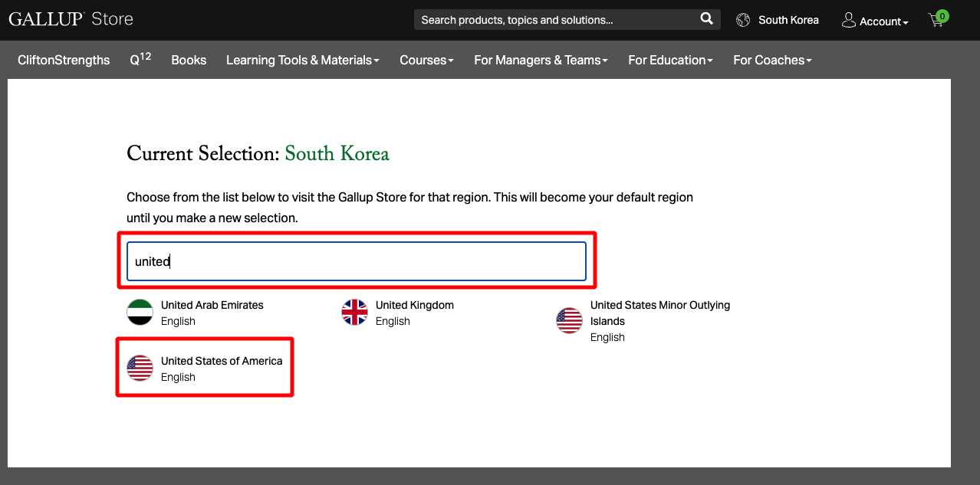Click the green South Korea selection heading
Viewport: 980px width, 485px height.
(x=337, y=154)
